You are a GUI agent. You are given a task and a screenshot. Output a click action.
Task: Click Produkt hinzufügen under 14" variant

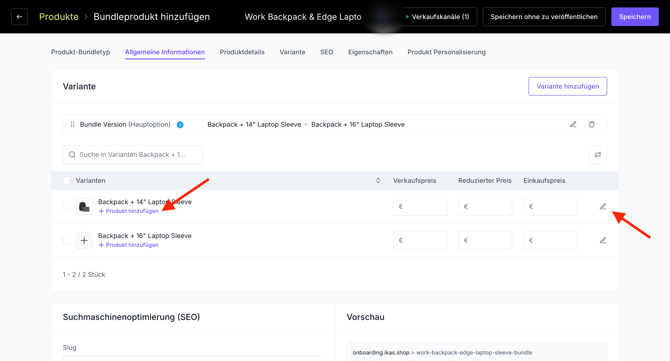pos(129,211)
